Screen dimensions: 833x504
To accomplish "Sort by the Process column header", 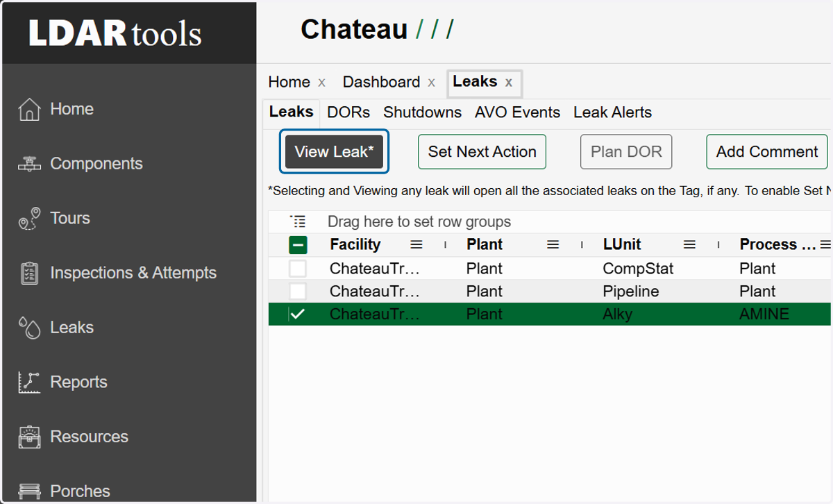I will 777,244.
